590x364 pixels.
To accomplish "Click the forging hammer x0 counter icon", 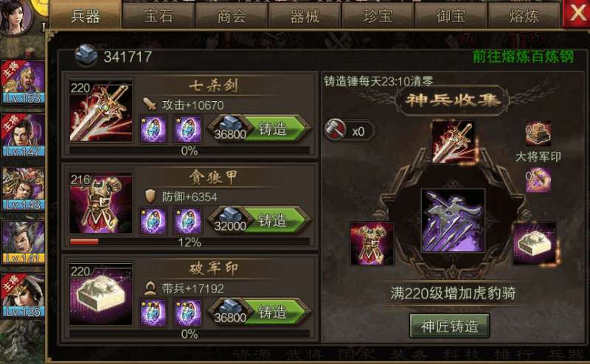I will click(336, 130).
